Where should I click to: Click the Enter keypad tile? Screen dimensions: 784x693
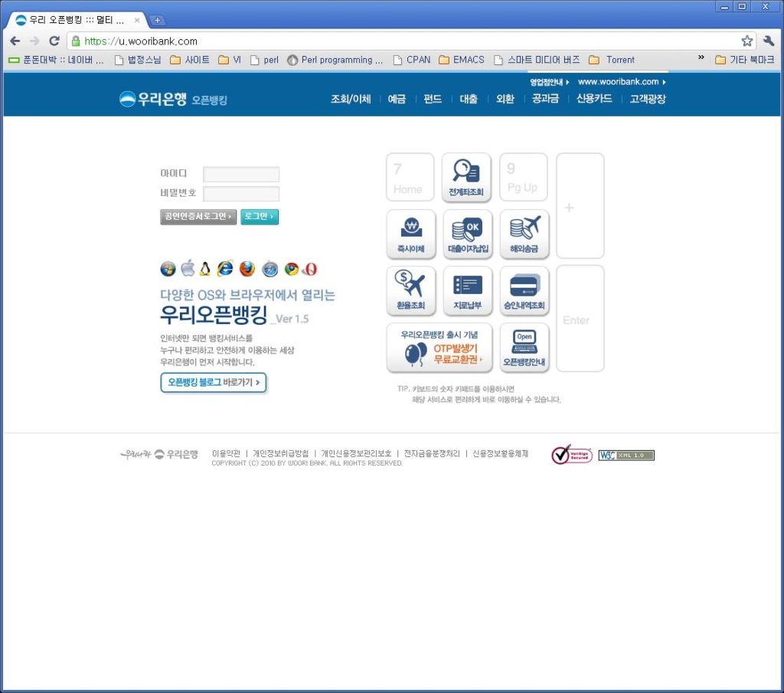pyautogui.click(x=580, y=319)
